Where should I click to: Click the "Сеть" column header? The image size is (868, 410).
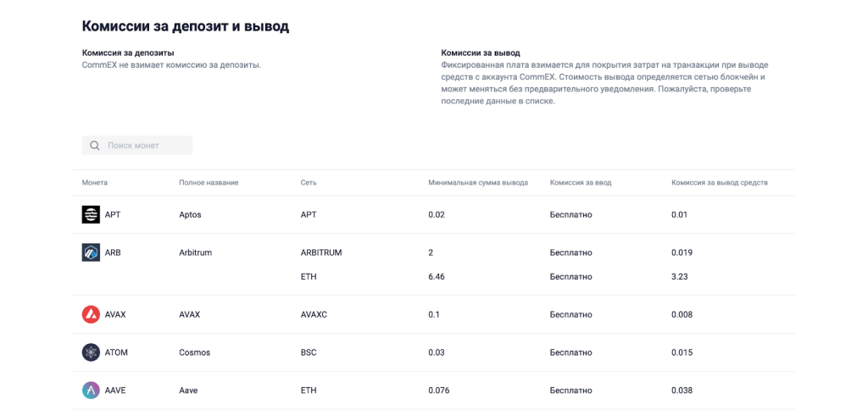click(309, 183)
